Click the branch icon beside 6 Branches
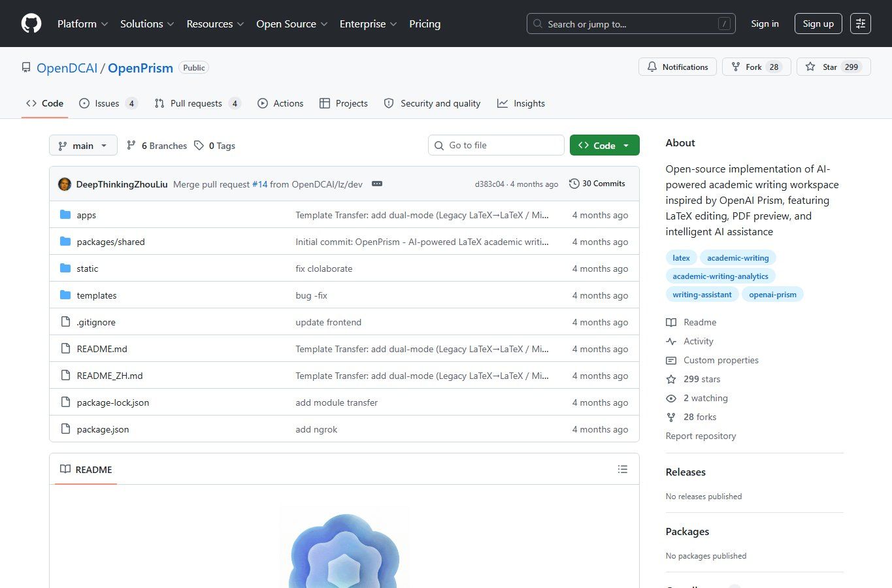Viewport: 892px width, 588px height. click(131, 145)
